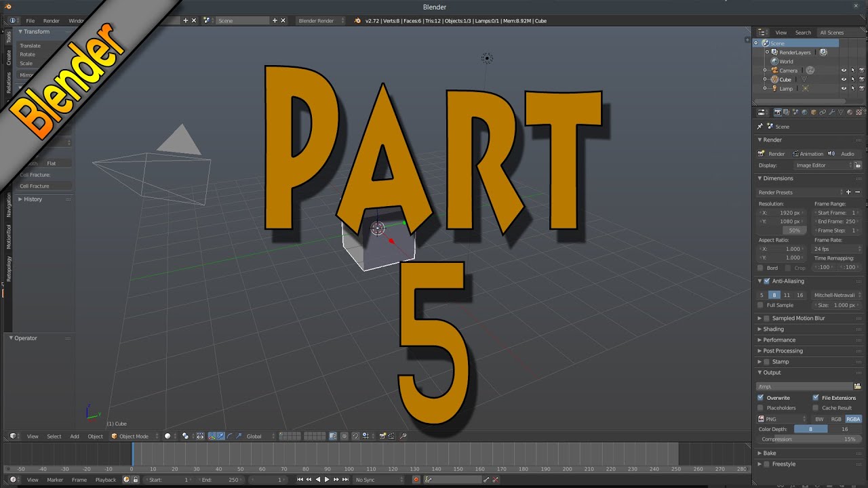Image resolution: width=868 pixels, height=488 pixels.
Task: Open the Blender Render engine dropdown
Action: [x=321, y=21]
